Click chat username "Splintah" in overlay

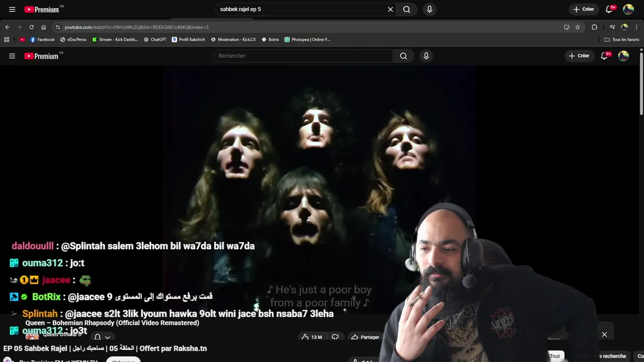pyautogui.click(x=40, y=314)
